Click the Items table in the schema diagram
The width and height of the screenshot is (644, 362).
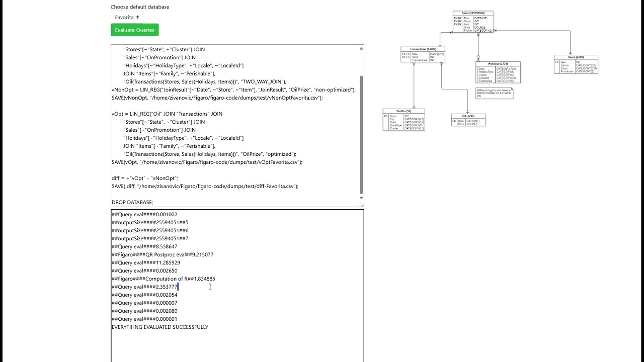576,64
